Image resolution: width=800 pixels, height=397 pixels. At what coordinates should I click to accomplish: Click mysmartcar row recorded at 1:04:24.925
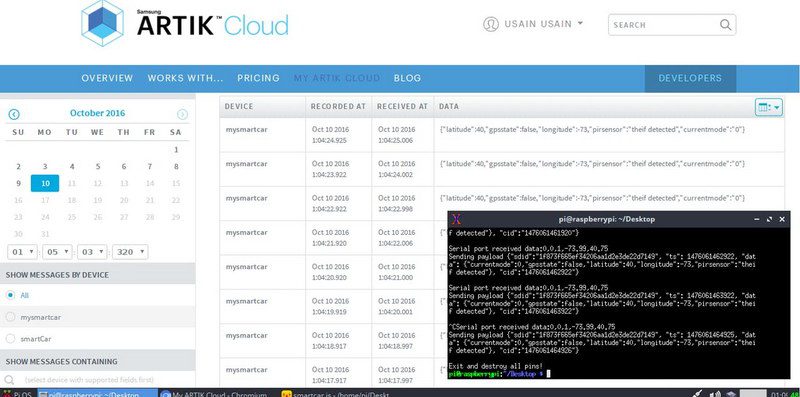pos(502,135)
